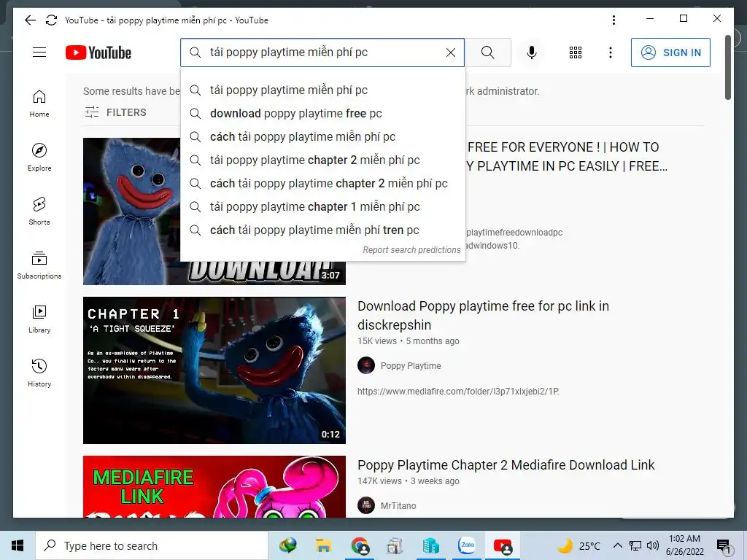Click the search magnifier button
The image size is (747, 560).
coord(488,52)
